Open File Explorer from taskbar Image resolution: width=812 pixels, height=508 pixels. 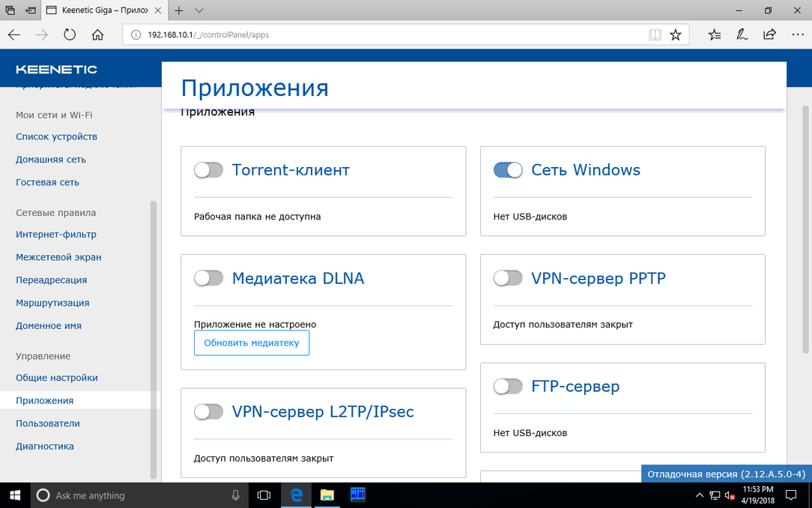pyautogui.click(x=327, y=495)
